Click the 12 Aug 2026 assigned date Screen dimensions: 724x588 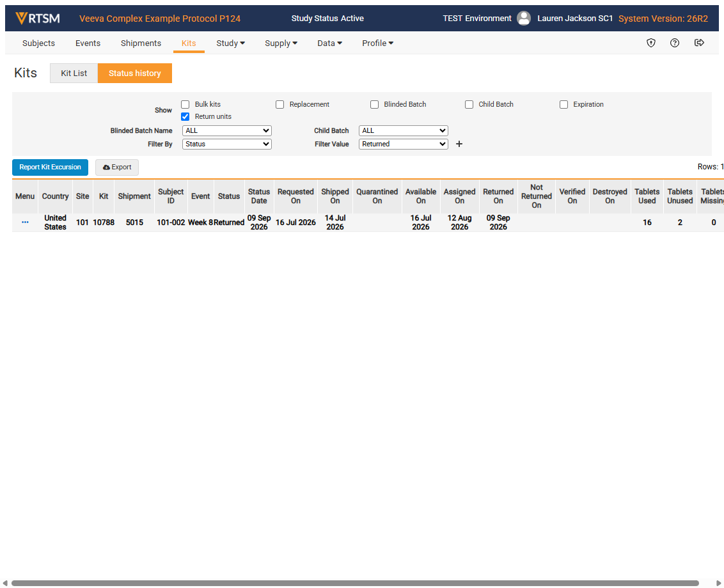tap(459, 222)
